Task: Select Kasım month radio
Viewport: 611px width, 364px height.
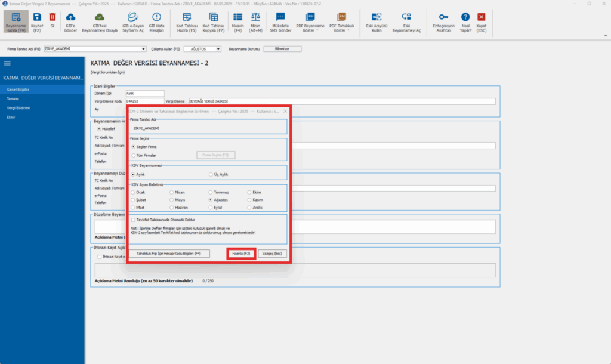Action: point(249,200)
